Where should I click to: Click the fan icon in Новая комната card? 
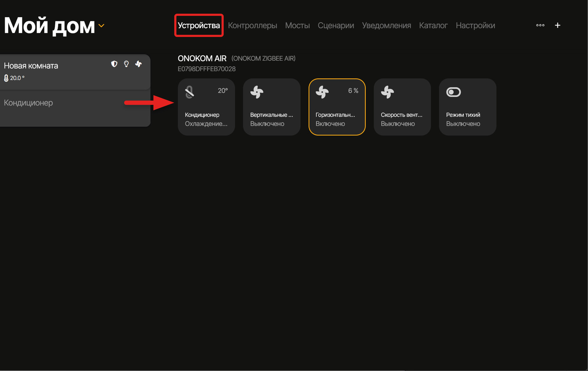138,64
